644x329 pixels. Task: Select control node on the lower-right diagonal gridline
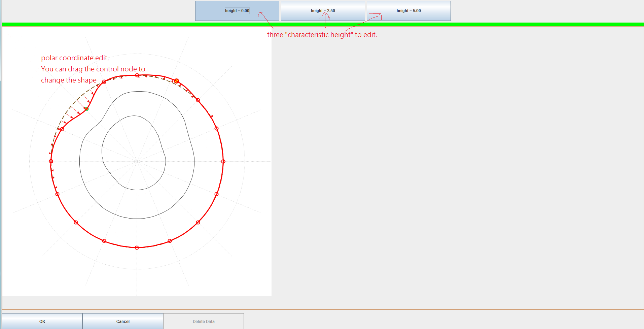point(198,222)
